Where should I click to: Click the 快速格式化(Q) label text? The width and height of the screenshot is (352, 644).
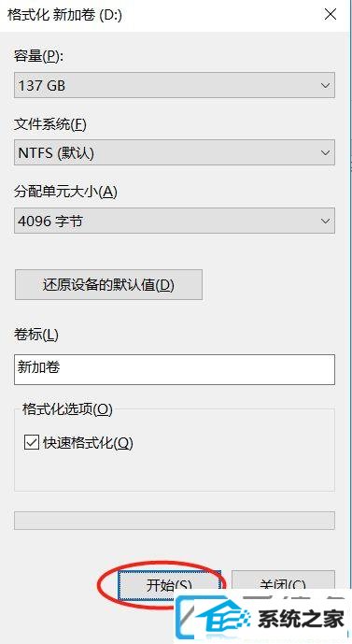click(x=88, y=443)
